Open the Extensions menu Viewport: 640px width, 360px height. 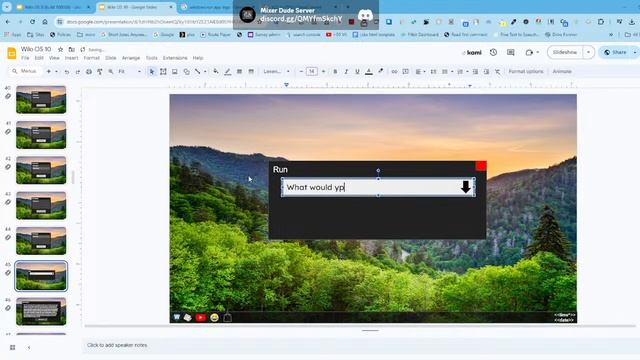click(x=175, y=58)
